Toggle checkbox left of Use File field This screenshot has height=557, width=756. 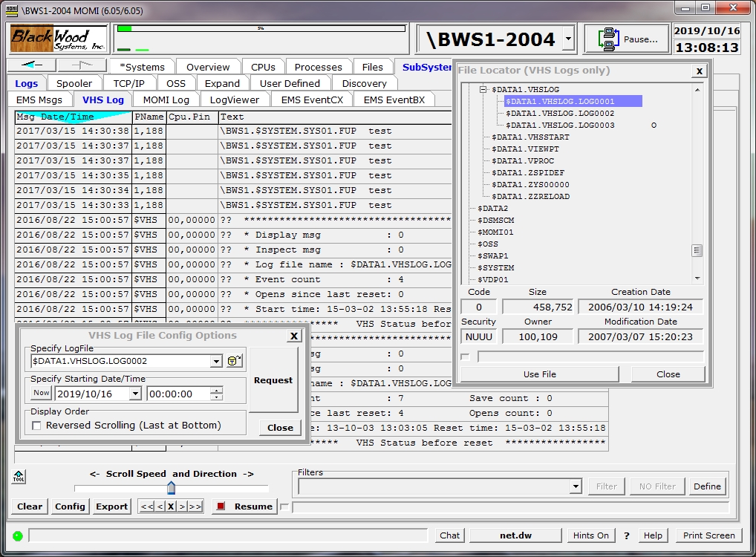click(465, 357)
